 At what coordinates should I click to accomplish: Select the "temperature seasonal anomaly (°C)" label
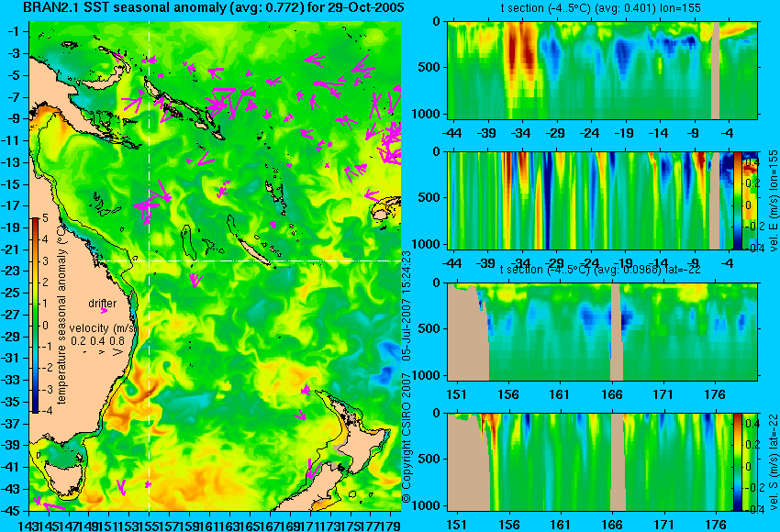point(61,314)
